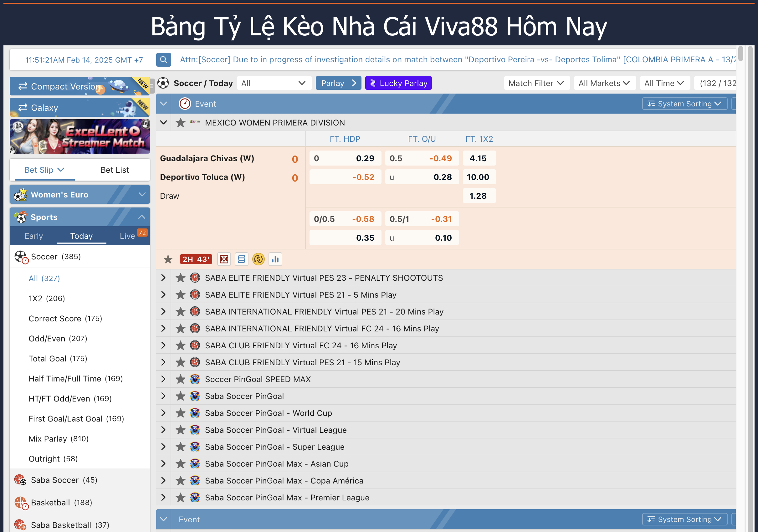Viewport: 758px width, 532px height.
Task: Star Saba Soccer PinGoal - Virtual League
Action: (x=180, y=430)
